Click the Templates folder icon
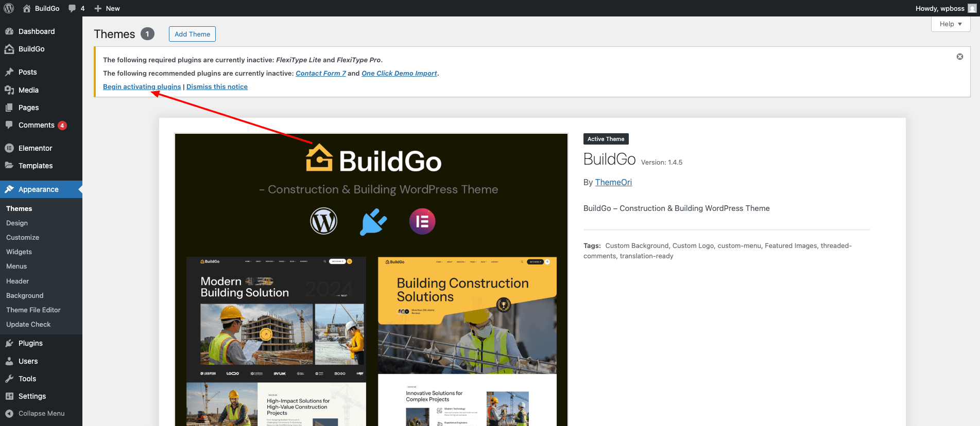 [9, 166]
